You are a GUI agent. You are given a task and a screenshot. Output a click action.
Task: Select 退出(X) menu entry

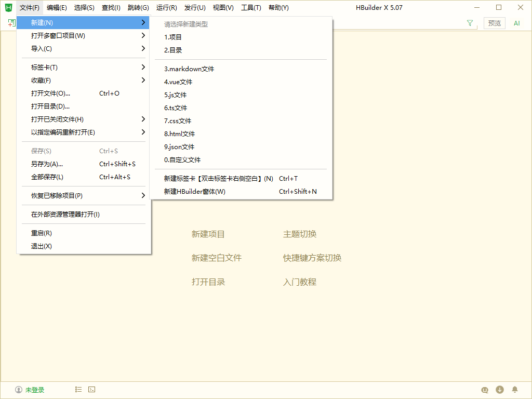[84, 246]
